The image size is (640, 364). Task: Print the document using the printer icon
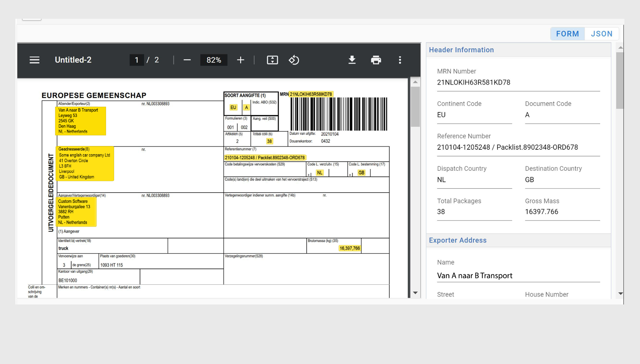[x=376, y=60]
